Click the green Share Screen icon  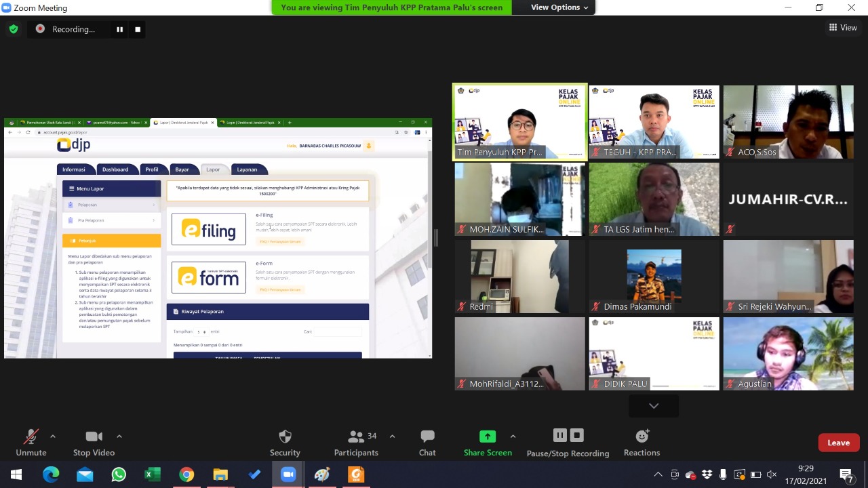(x=488, y=436)
